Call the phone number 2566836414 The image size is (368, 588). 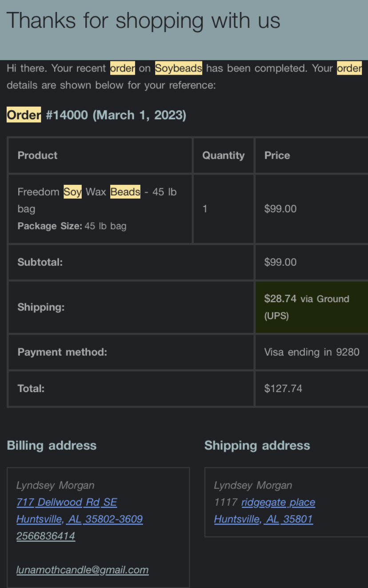tap(46, 536)
